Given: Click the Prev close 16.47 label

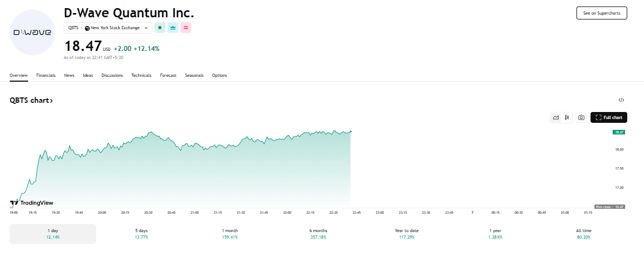Looking at the screenshot, I should click(609, 207).
